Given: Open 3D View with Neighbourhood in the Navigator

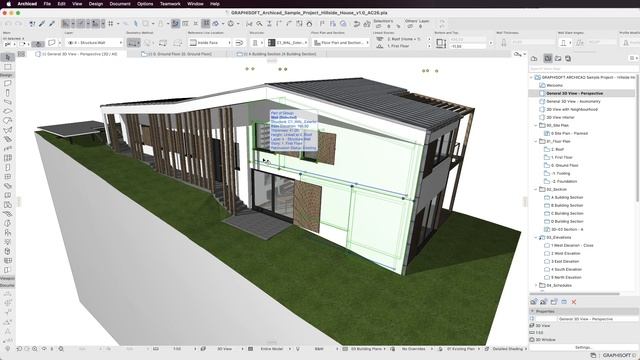Looking at the screenshot, I should point(572,109).
